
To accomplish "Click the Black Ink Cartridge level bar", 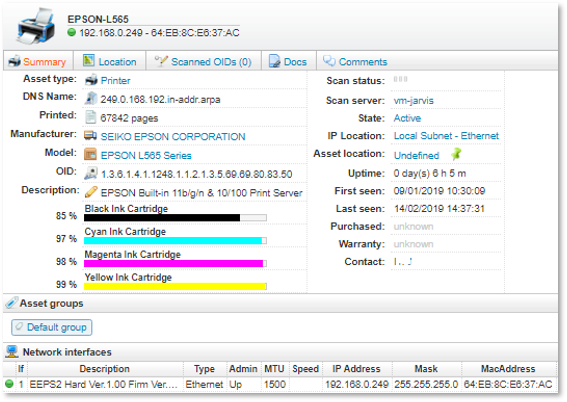I will [x=175, y=218].
